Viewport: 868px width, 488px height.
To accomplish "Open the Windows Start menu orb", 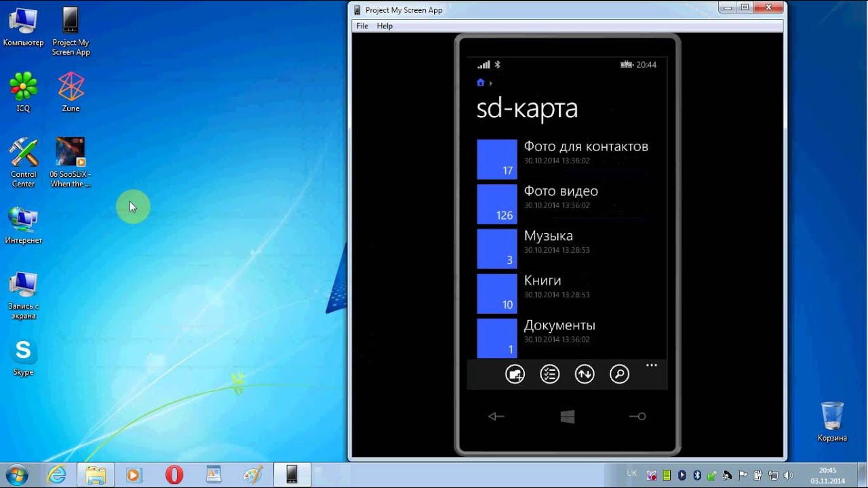I will (x=16, y=474).
